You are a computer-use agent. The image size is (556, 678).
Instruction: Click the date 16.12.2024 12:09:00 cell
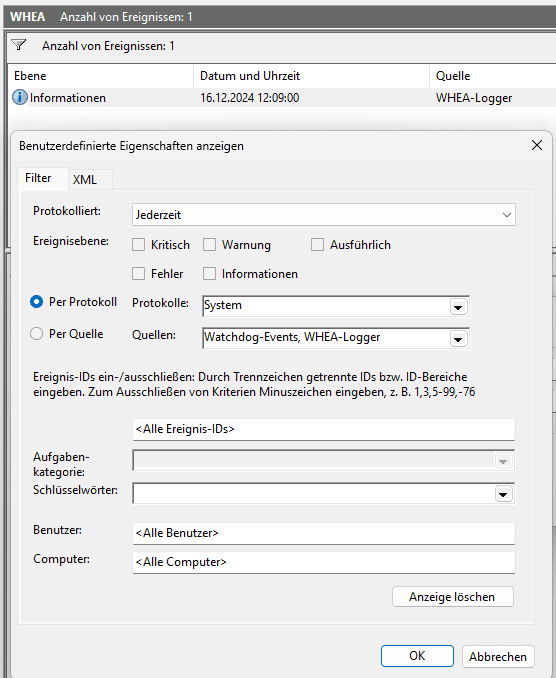(249, 98)
